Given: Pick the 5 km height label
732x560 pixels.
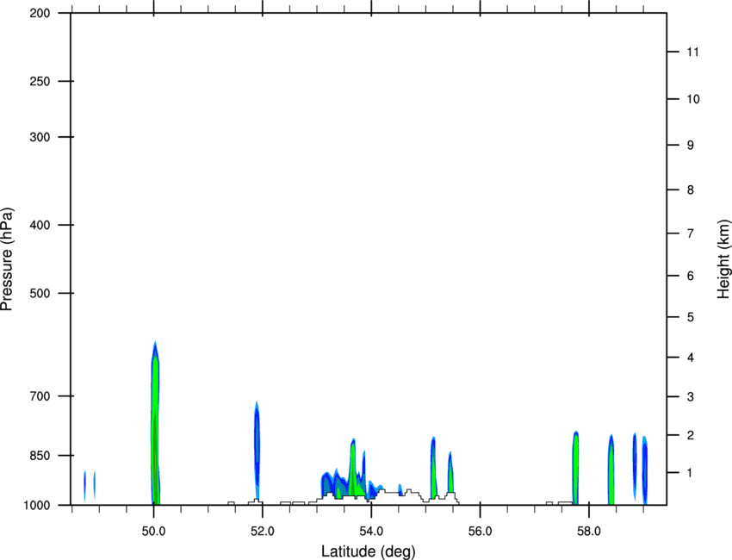Looking at the screenshot, I should click(691, 317).
